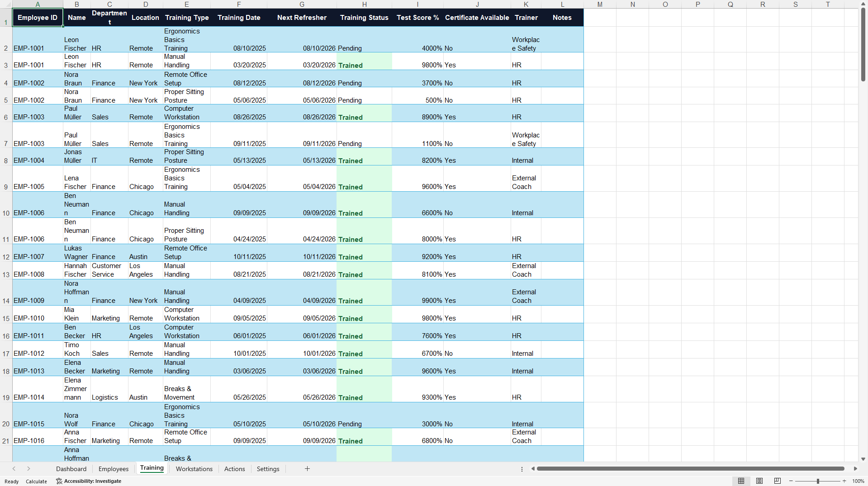Click training date 10/11/2025
Viewport: 868px width, 486px height.
tap(239, 253)
